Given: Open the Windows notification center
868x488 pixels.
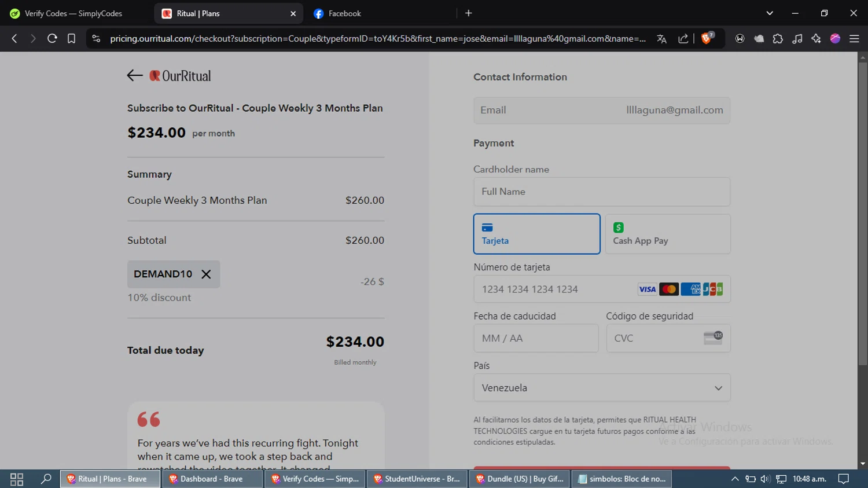Looking at the screenshot, I should (844, 479).
